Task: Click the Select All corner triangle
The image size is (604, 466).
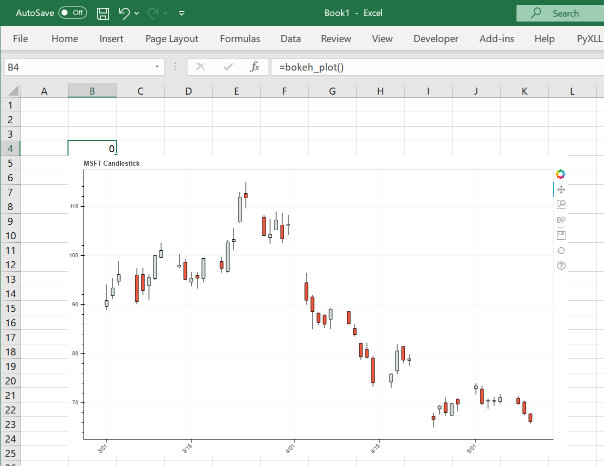Action: [13, 91]
